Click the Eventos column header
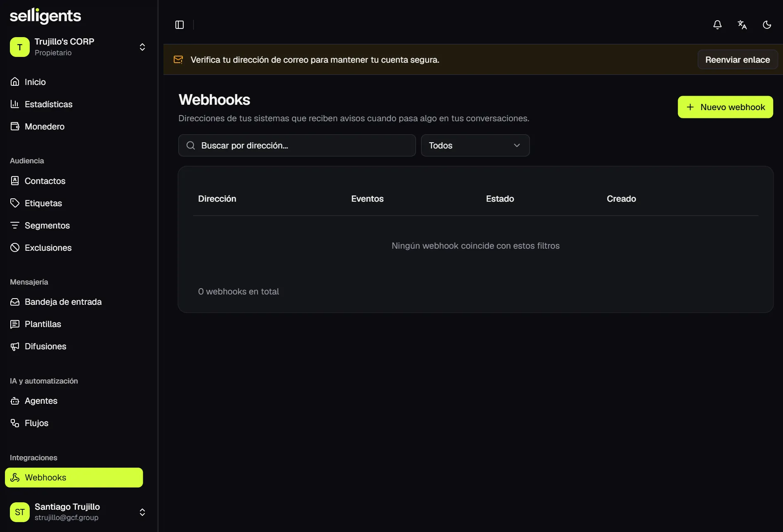783x532 pixels. click(367, 199)
